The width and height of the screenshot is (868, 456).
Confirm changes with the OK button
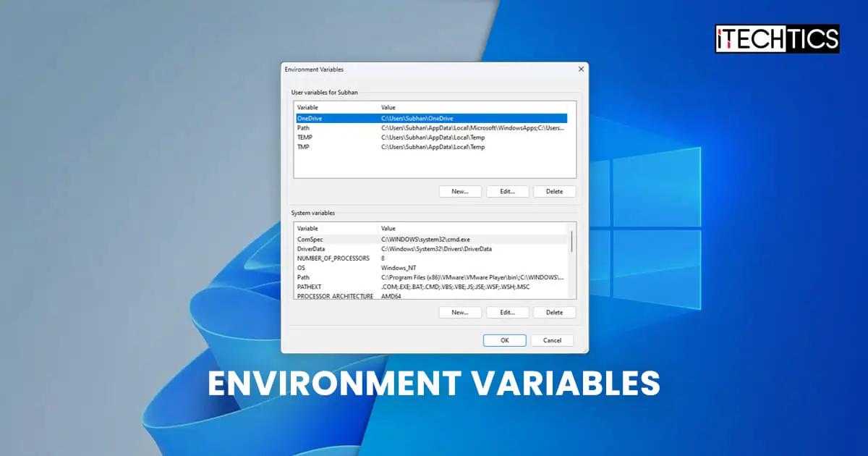click(504, 340)
